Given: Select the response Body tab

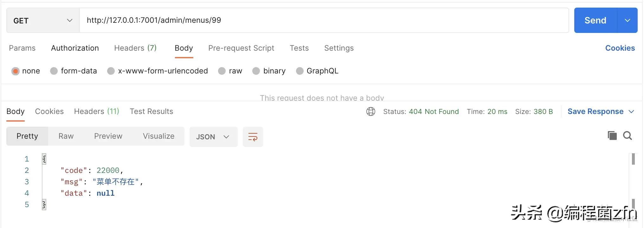Looking at the screenshot, I should 16,111.
